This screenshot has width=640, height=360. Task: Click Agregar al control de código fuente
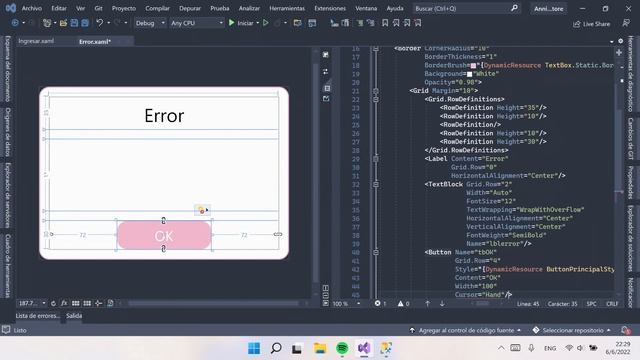tap(465, 330)
